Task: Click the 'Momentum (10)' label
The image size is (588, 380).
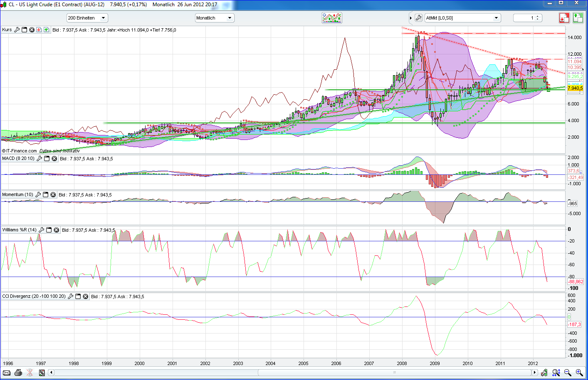Action: coord(17,195)
